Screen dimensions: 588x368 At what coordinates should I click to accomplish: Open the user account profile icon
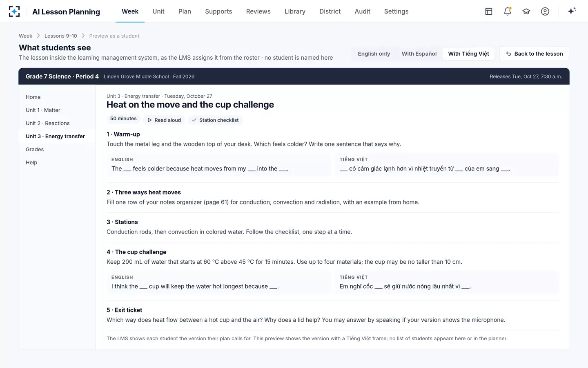pos(545,11)
